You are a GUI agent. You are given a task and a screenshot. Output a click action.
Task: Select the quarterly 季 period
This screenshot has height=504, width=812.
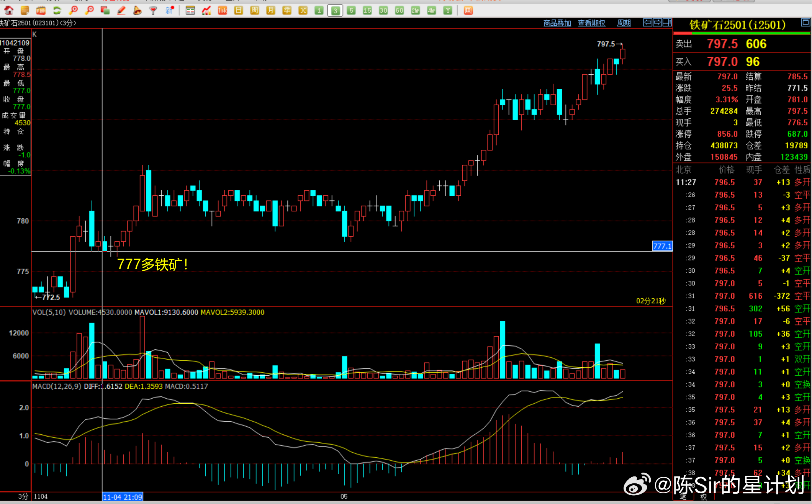point(286,10)
